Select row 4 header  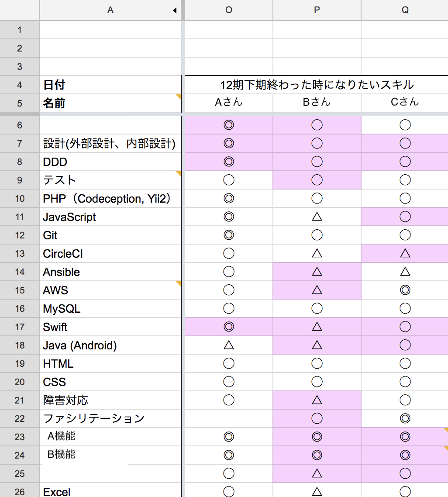coord(20,85)
